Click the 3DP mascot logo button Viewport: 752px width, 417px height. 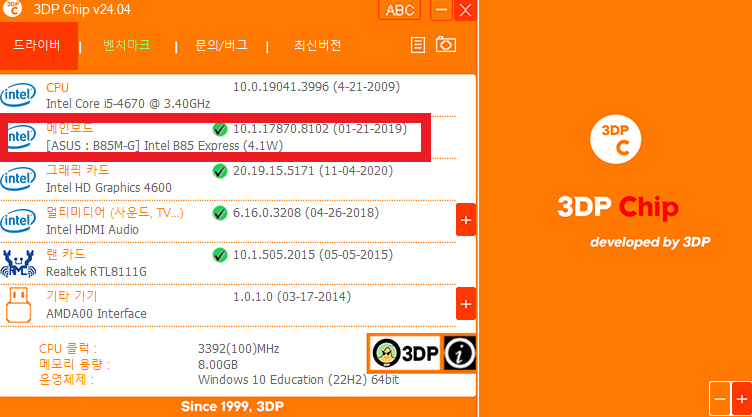(x=406, y=354)
